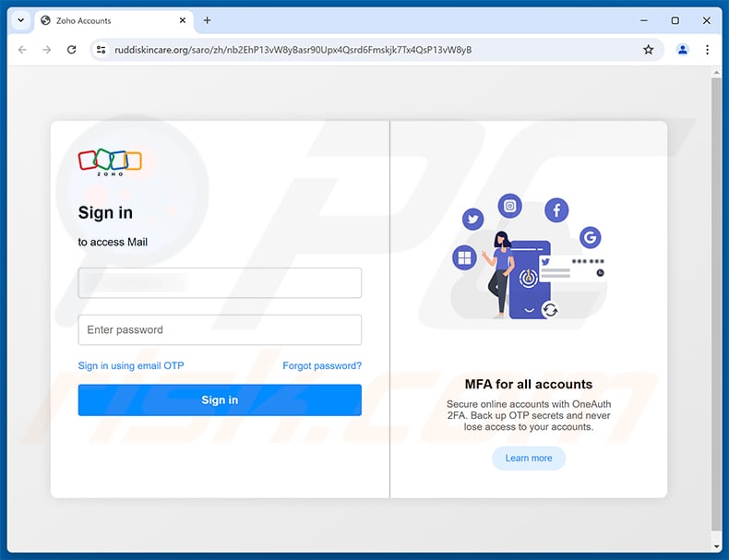Click the 'to access Mail' text
The image size is (729, 560).
coord(113,242)
